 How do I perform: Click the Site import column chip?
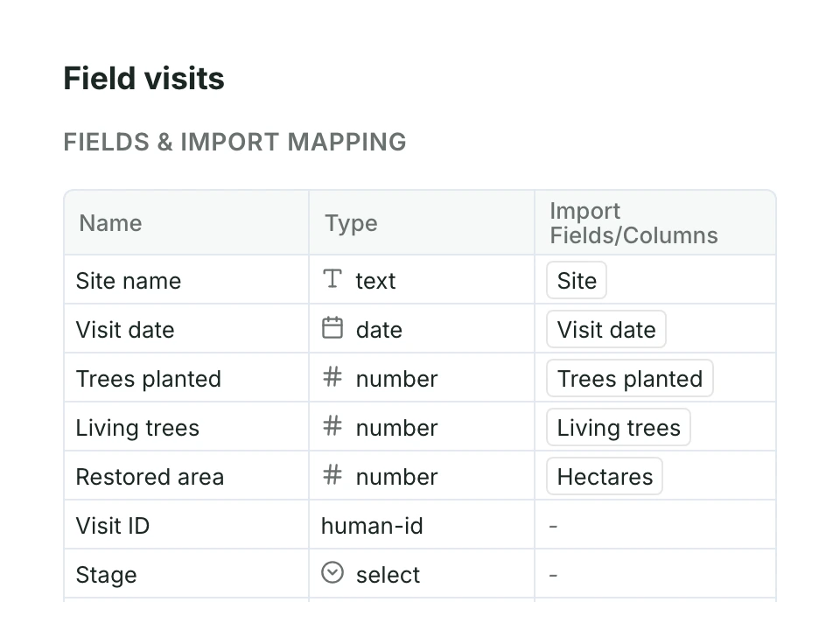[x=577, y=280]
